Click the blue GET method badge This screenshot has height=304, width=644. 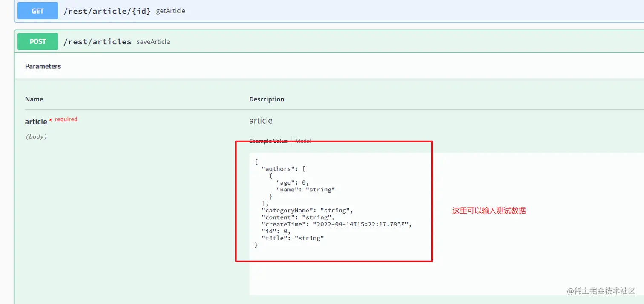(x=37, y=11)
